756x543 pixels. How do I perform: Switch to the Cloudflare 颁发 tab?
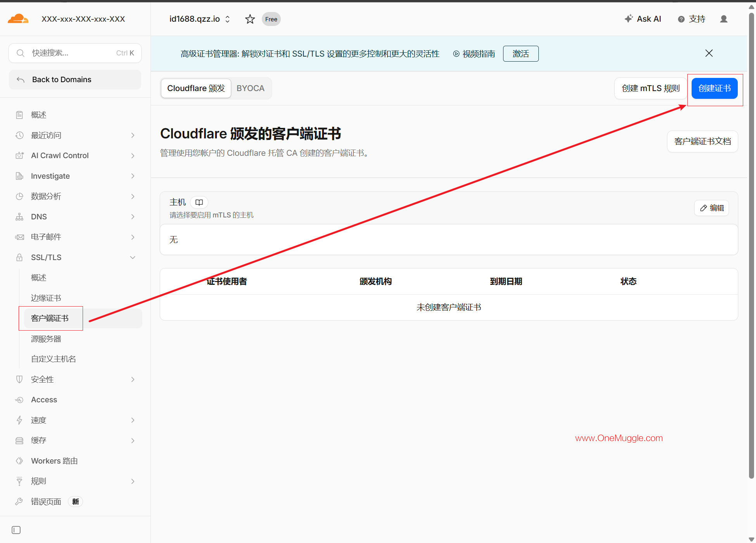(x=196, y=88)
